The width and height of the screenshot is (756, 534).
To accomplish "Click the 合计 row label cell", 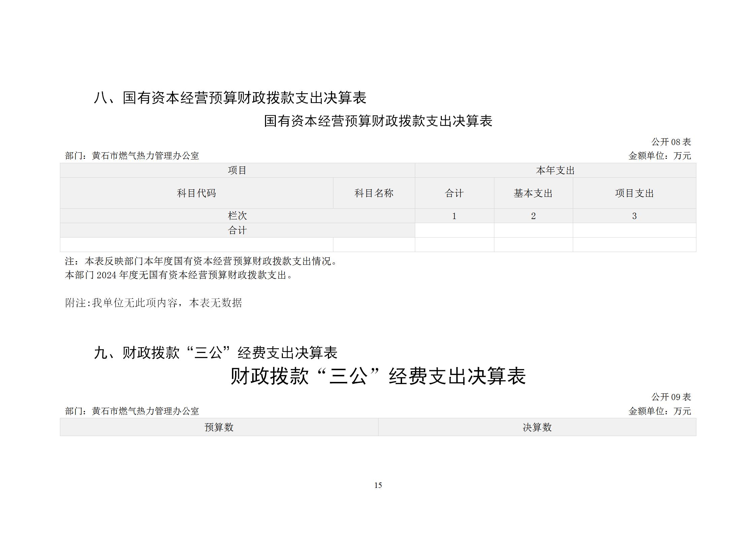I will click(237, 230).
